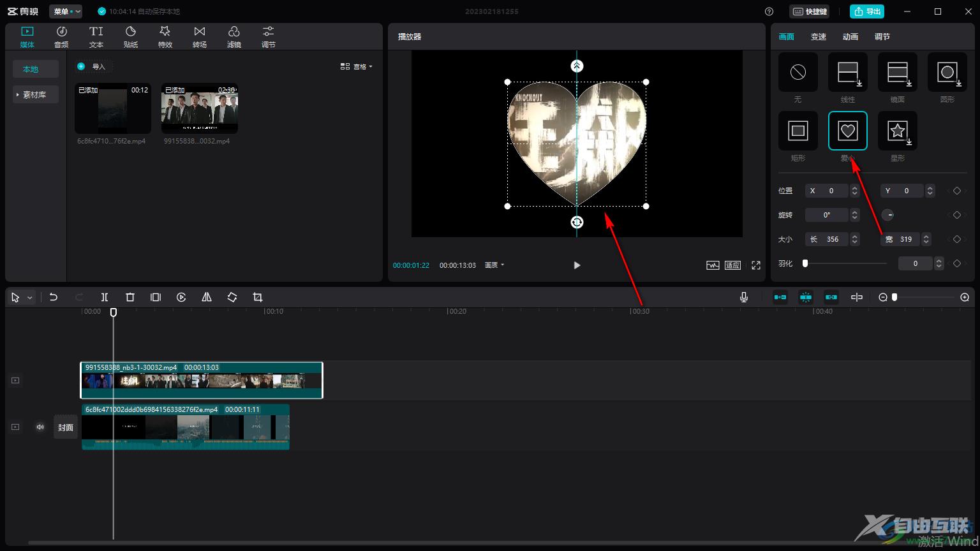
Task: Zoom in the timeline with plus magnifier
Action: (965, 297)
